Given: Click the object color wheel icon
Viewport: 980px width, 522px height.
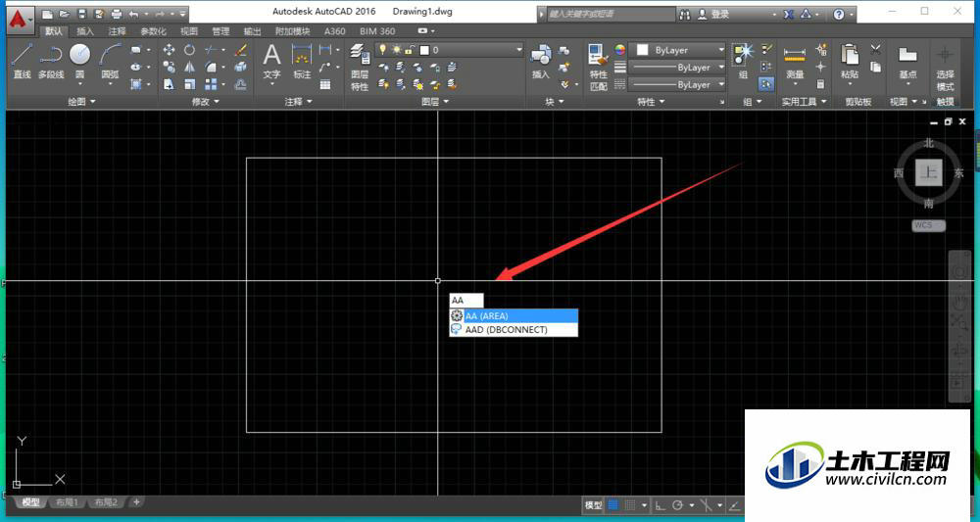Looking at the screenshot, I should [x=619, y=50].
